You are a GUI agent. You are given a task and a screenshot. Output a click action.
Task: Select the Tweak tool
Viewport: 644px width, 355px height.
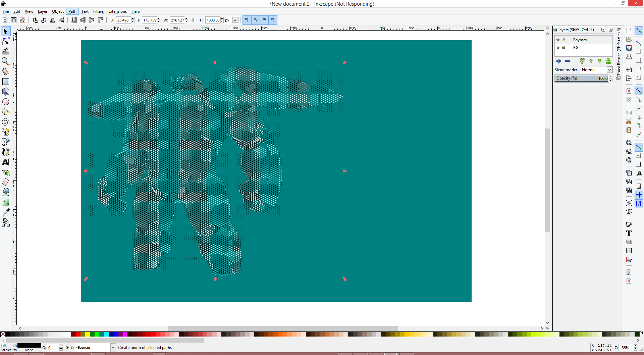tap(6, 51)
